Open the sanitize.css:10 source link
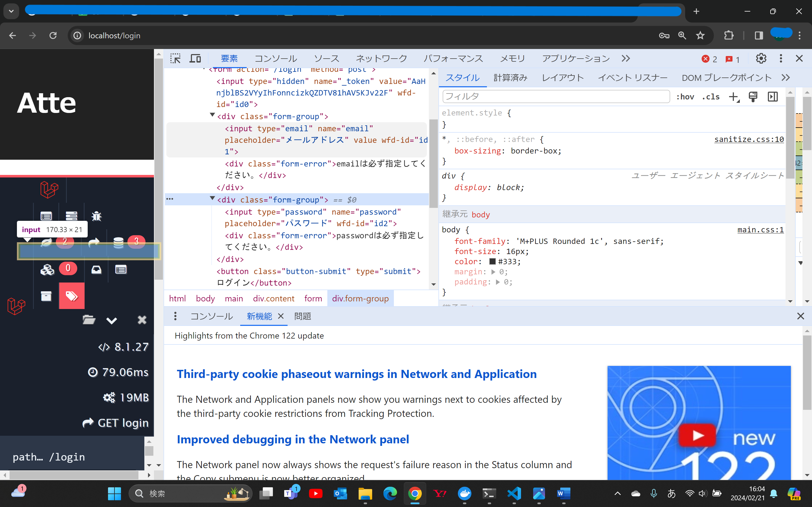This screenshot has width=812, height=507. point(749,139)
